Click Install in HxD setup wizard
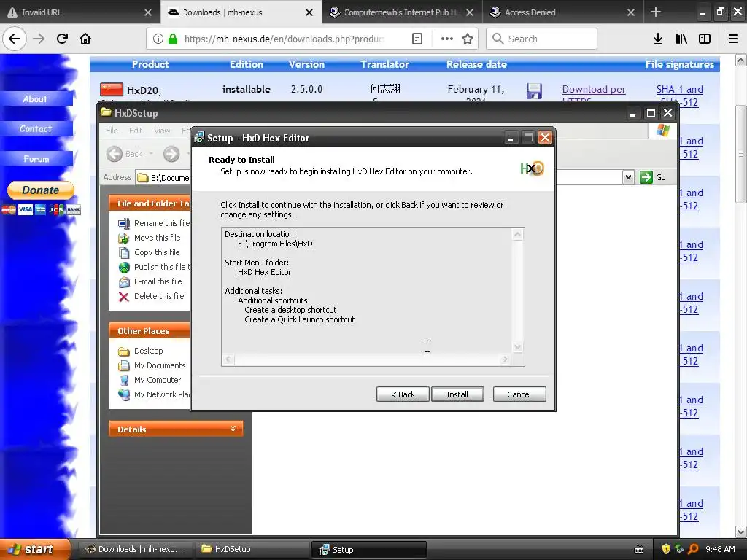Viewport: 747px width, 560px height. point(457,394)
